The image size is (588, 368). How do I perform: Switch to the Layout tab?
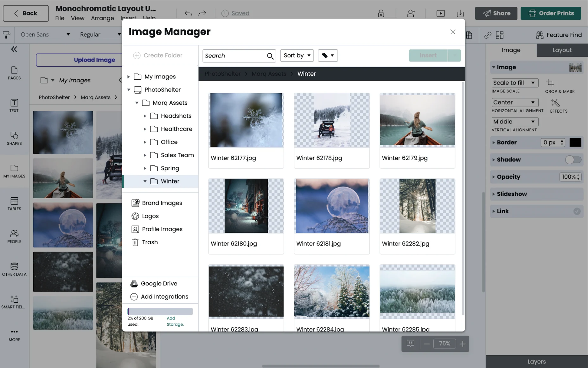[x=562, y=50]
